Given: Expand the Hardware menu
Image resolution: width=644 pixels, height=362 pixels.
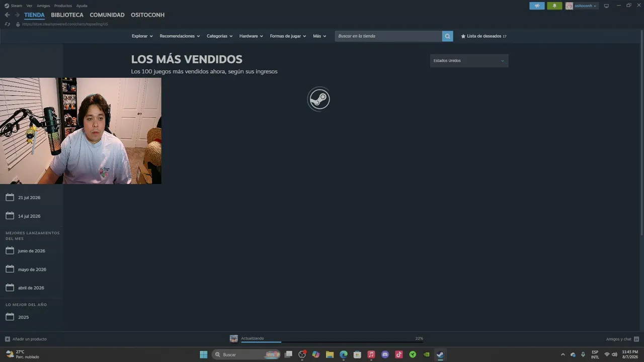Looking at the screenshot, I should pyautogui.click(x=251, y=36).
